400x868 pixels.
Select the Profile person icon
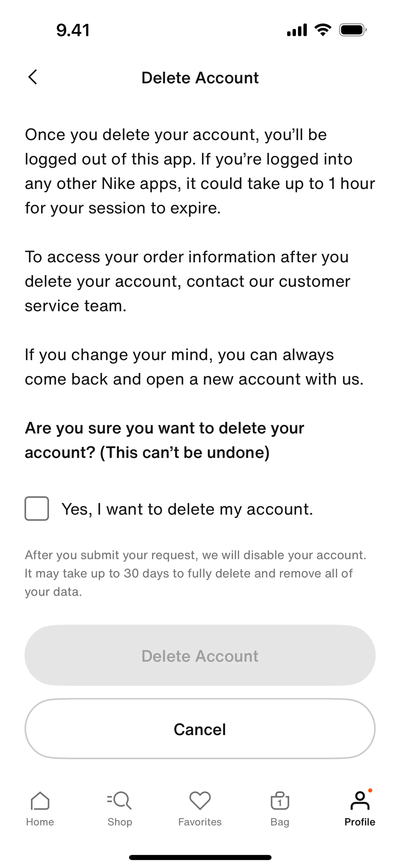360,801
